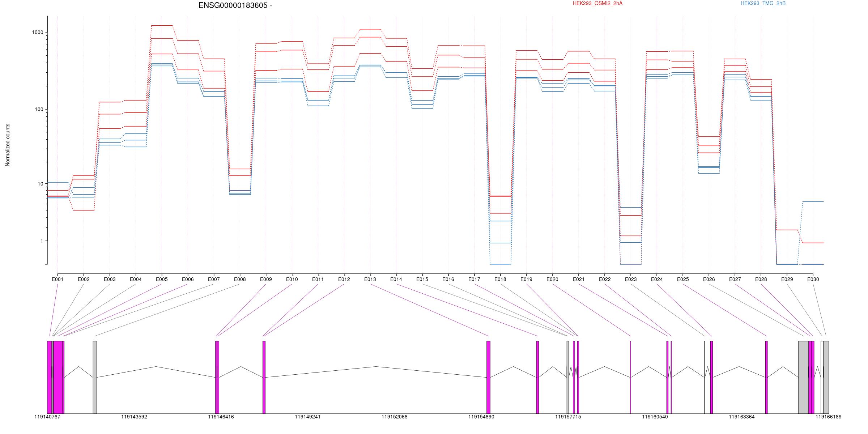Viewport: 868px width, 434px height.
Task: Click y-axis tick value 100
Action: [x=39, y=109]
